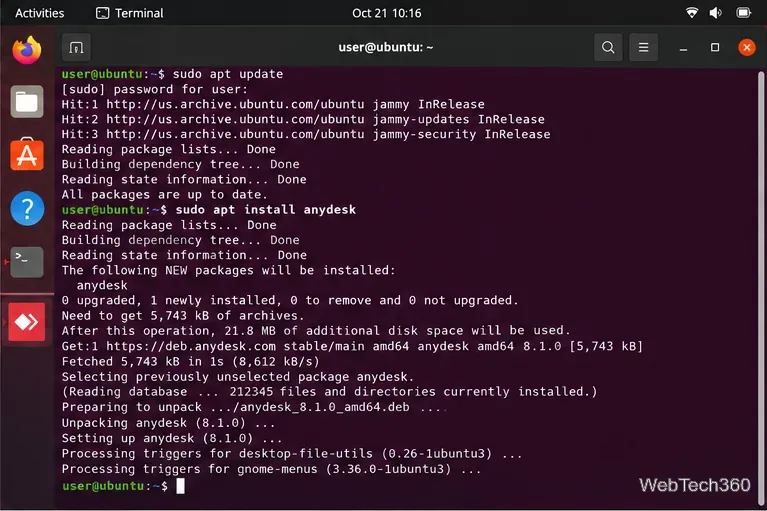The image size is (767, 511).
Task: Click 'The following NEW packages will be installed:'
Action: [228, 270]
